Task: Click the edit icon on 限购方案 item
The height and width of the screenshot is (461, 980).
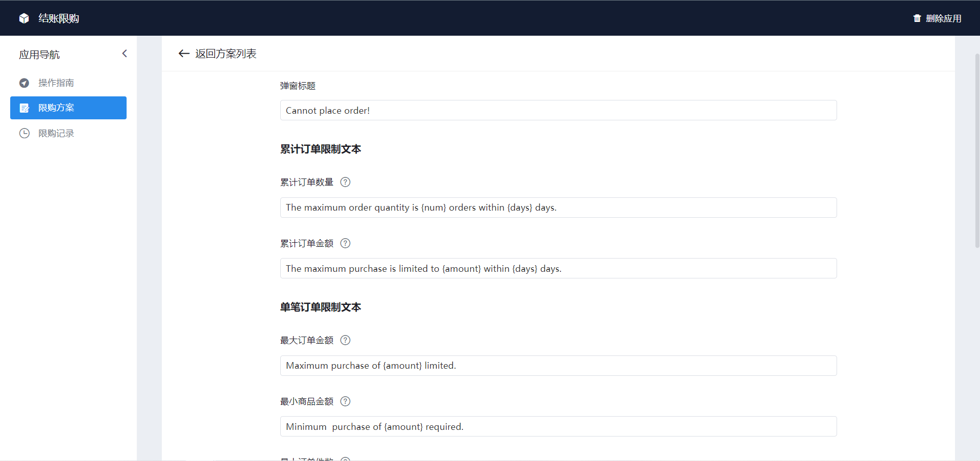Action: (24, 108)
